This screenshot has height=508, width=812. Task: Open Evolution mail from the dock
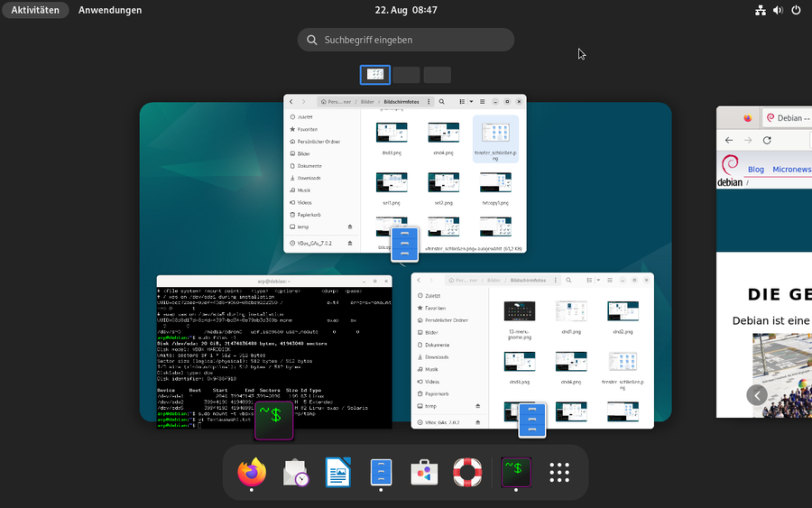pyautogui.click(x=295, y=472)
